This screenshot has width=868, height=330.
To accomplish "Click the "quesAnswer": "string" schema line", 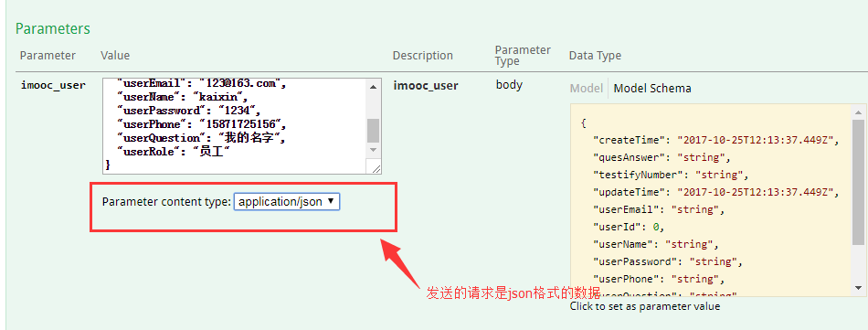I will tap(662, 157).
